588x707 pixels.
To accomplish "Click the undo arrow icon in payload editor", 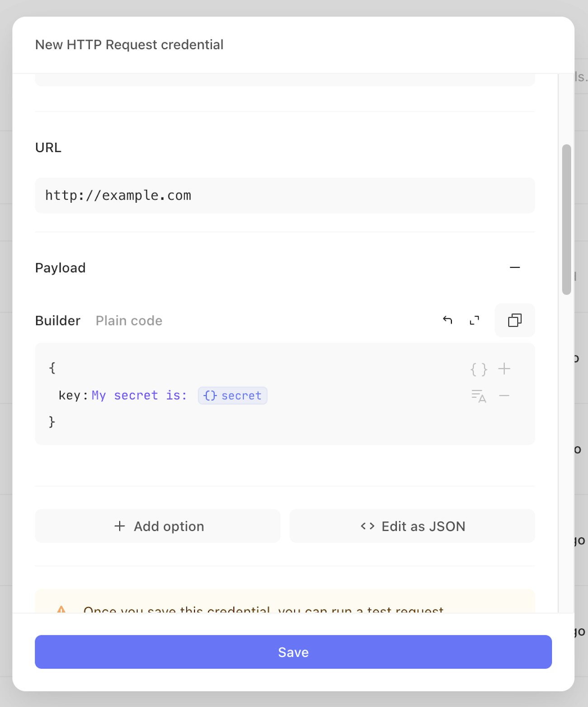I will [447, 320].
